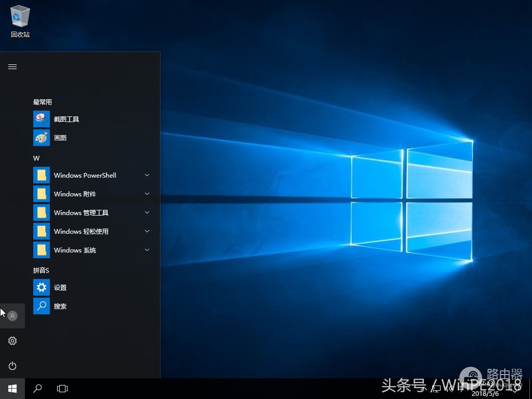Click the 拼音S group header
Screen dimensions: 532x399
click(x=41, y=270)
